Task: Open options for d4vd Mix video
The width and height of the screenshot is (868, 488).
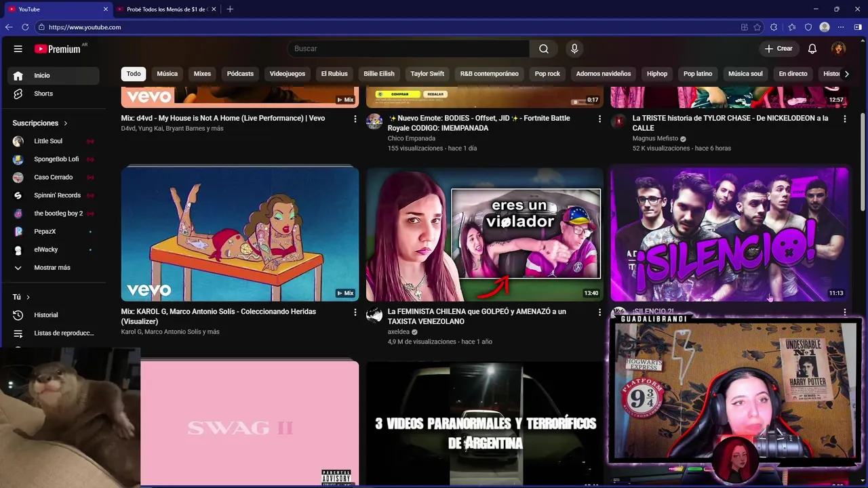Action: pyautogui.click(x=355, y=119)
